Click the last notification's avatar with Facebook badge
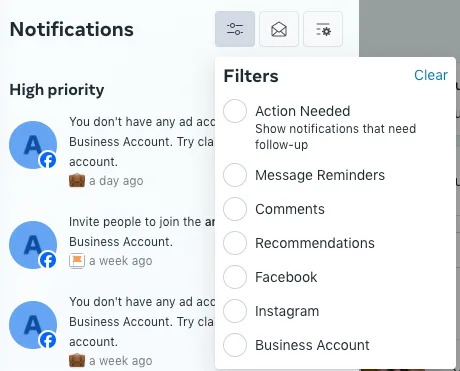This screenshot has width=460, height=371. coord(33,325)
